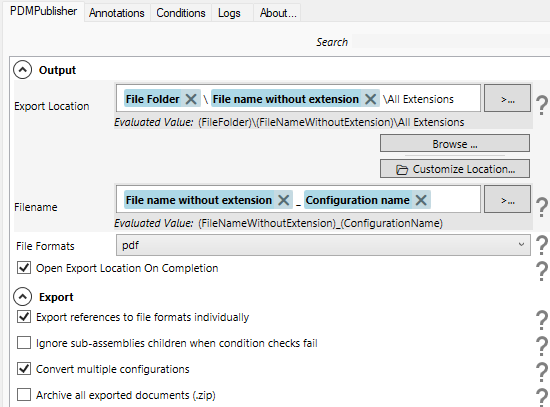Enable Ignore sub-assemblies children when condition checks fail
The width and height of the screenshot is (550, 407).
(x=24, y=343)
